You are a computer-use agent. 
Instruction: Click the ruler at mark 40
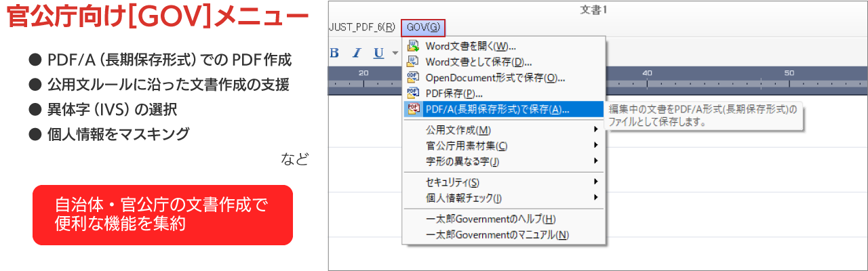647,73
